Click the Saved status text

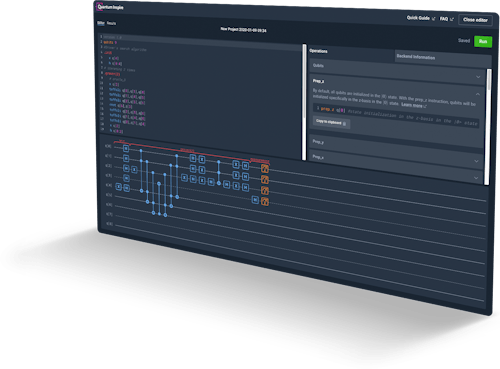pyautogui.click(x=464, y=40)
